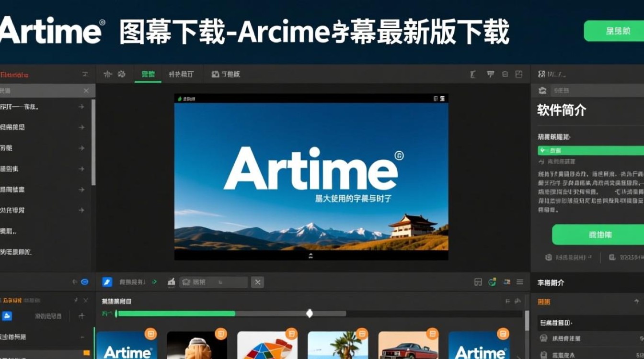This screenshot has width=644, height=359.
Task: Click the layout grid icon above the timeline
Action: point(478,282)
